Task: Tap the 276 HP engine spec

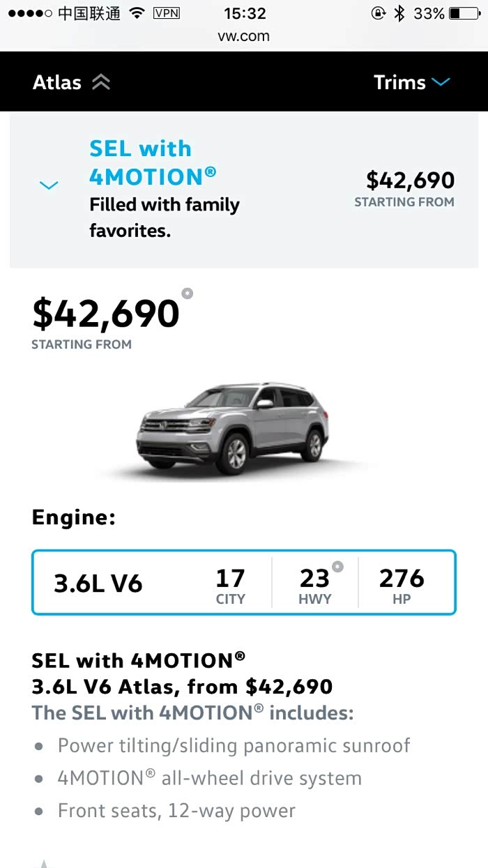Action: (402, 584)
